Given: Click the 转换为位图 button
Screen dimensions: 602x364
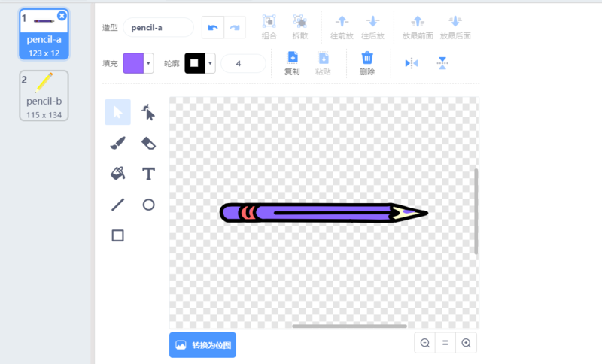Looking at the screenshot, I should click(x=202, y=345).
